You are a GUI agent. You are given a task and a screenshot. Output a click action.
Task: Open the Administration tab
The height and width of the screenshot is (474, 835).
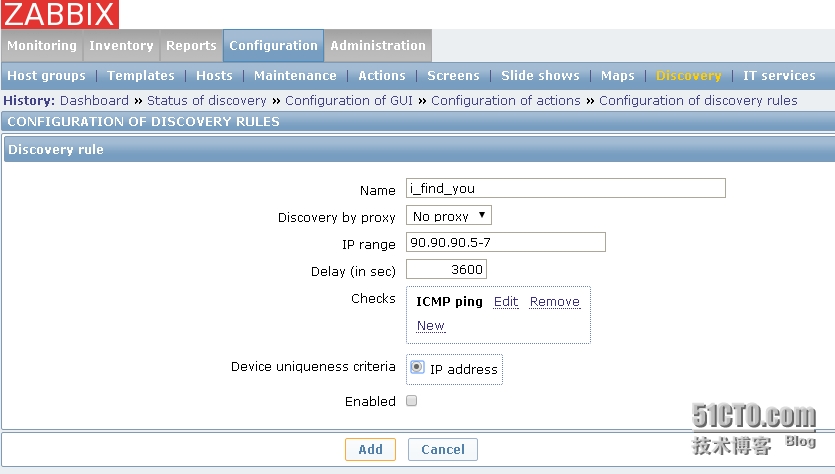tap(378, 46)
